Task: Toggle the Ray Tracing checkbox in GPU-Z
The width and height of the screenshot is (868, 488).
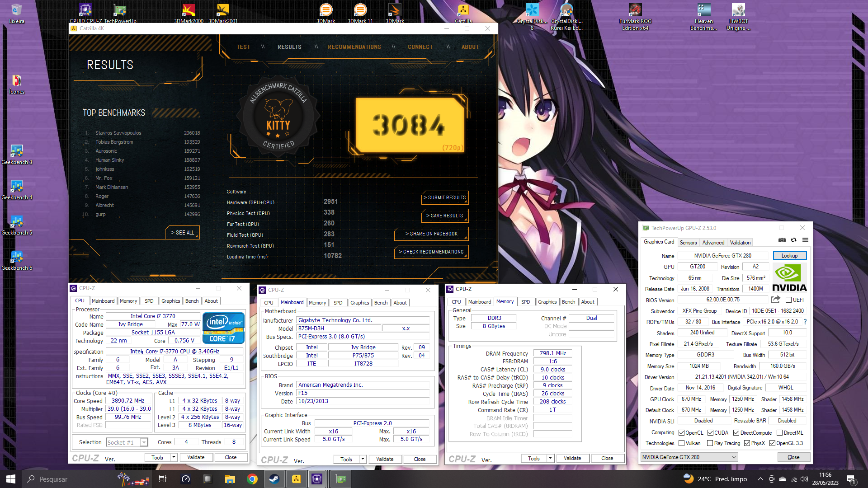Action: click(x=710, y=443)
